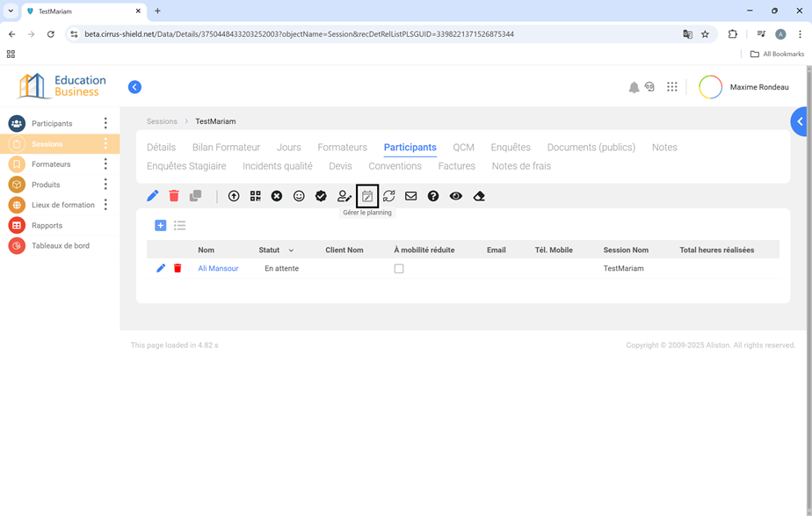This screenshot has height=516, width=812.
Task: Click the eye visibility icon in toolbar
Action: click(x=455, y=196)
